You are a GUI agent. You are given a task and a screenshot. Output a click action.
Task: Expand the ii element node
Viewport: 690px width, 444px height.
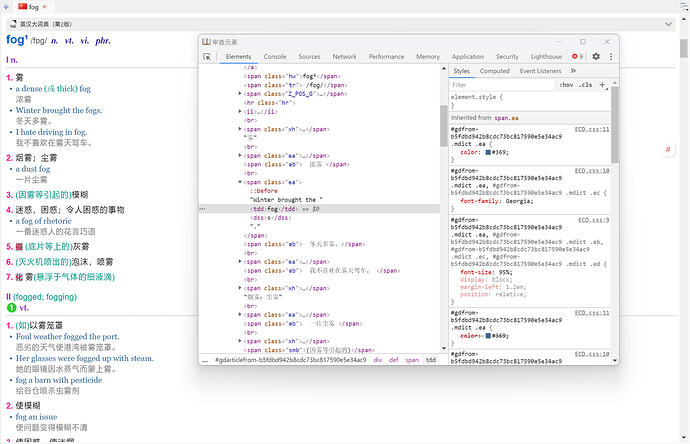pyautogui.click(x=240, y=111)
